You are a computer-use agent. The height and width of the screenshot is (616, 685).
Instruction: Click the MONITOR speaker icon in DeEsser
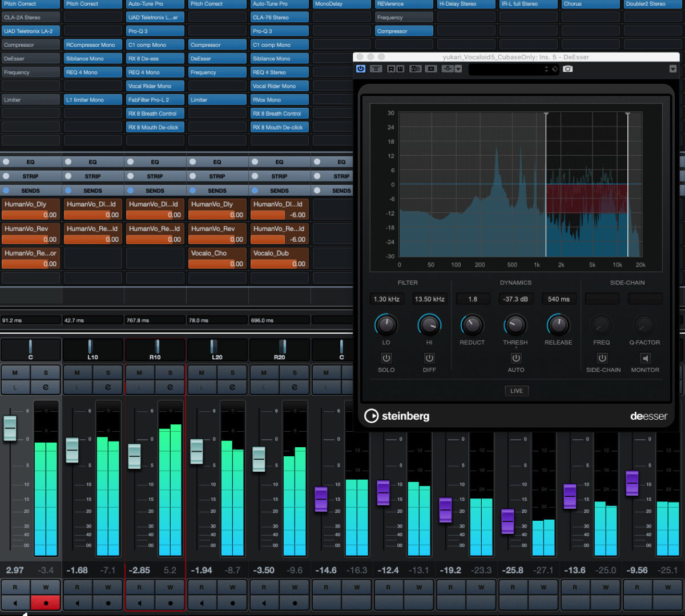tap(645, 358)
